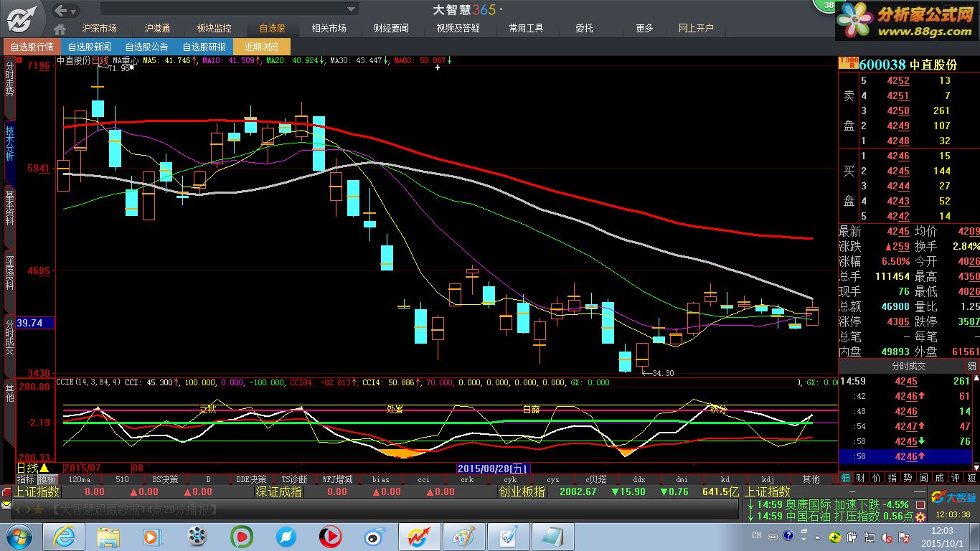Click the 600038 stock code
Image resolution: width=980 pixels, height=551 pixels.
pos(882,64)
